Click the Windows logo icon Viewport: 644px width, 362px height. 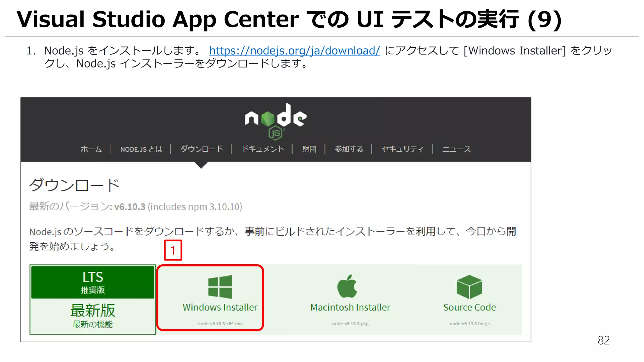(220, 287)
